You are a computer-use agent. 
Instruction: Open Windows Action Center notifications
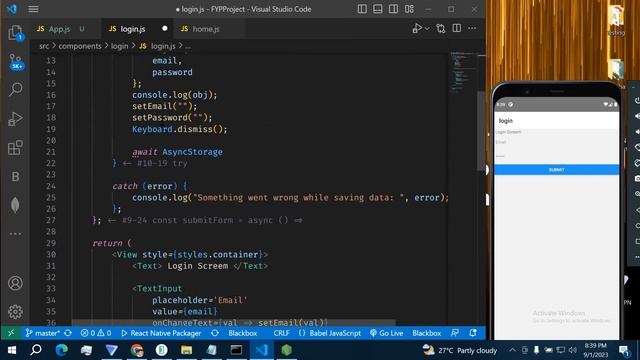coord(624,350)
